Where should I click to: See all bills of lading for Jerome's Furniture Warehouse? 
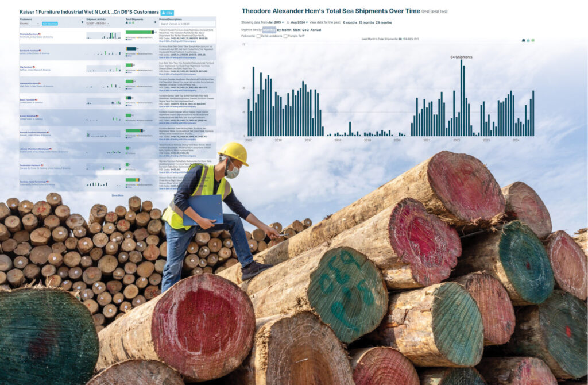177,156
